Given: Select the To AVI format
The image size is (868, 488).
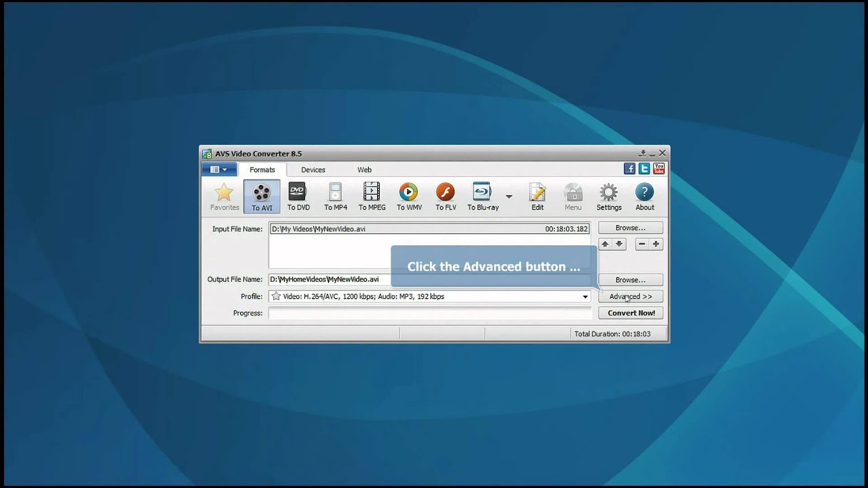Looking at the screenshot, I should (262, 197).
